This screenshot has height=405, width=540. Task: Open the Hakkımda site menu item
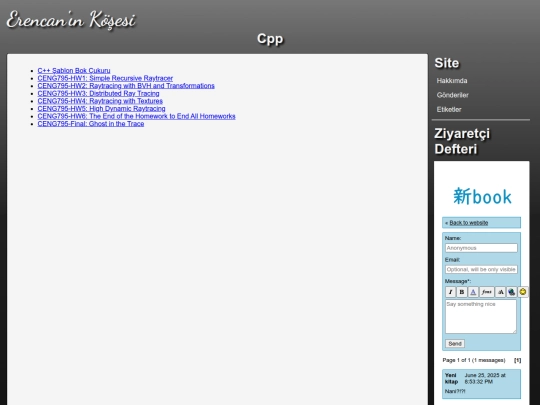coord(452,81)
